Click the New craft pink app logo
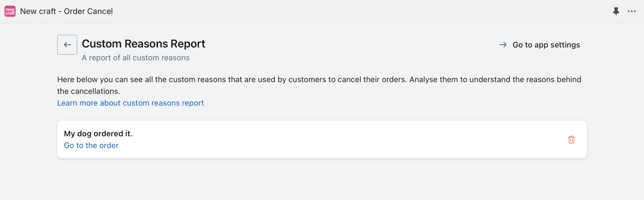 pyautogui.click(x=10, y=11)
